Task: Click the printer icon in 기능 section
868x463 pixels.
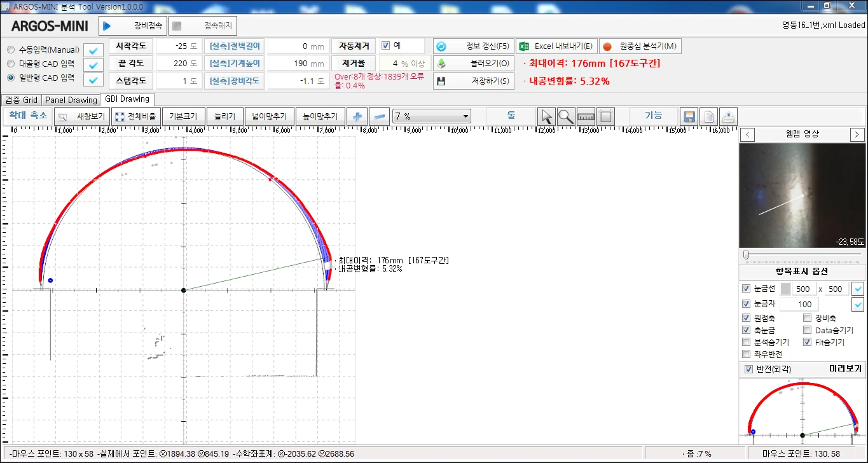Action: click(729, 116)
